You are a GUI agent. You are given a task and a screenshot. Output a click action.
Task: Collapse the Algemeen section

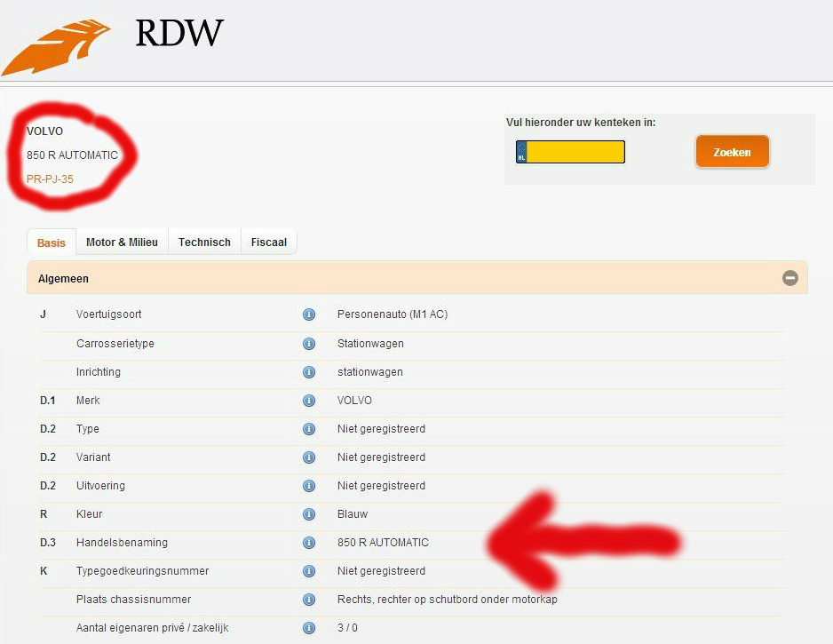[789, 278]
